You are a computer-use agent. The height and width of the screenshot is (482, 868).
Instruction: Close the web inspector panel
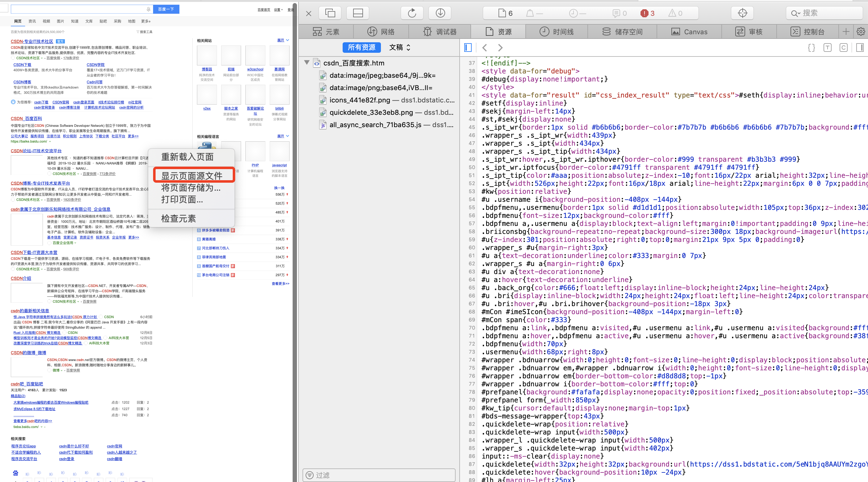click(x=308, y=14)
